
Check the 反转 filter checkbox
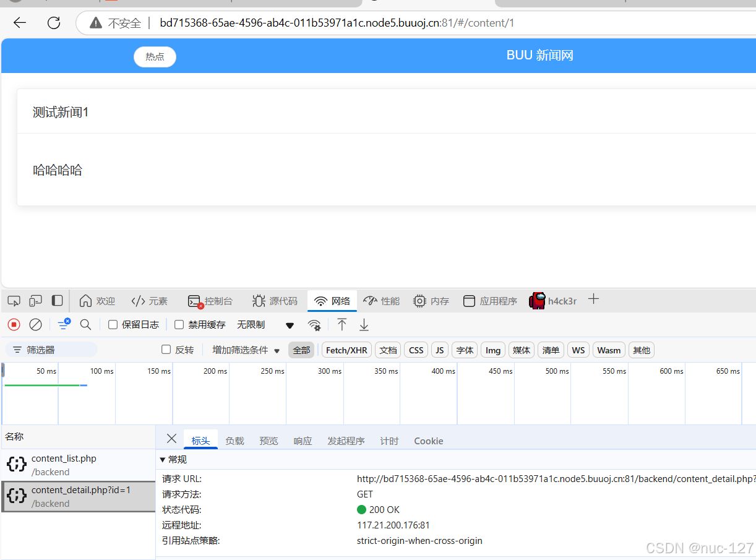[x=166, y=349]
